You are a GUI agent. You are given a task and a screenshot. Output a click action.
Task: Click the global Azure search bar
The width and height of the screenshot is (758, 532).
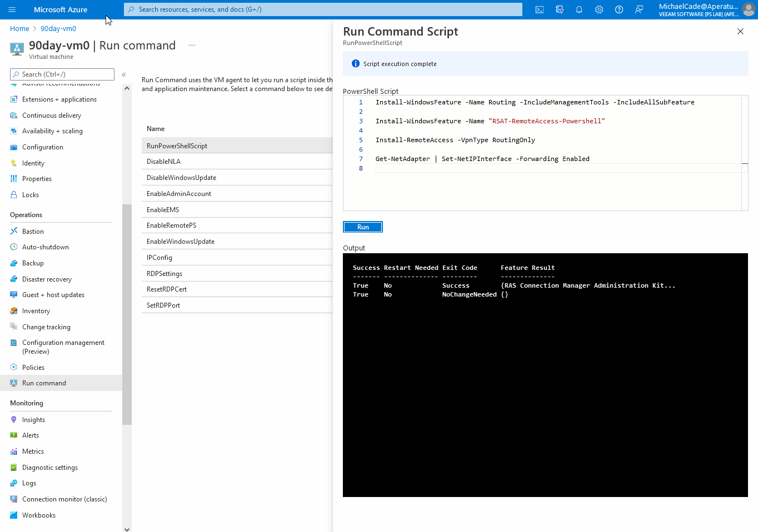(x=322, y=9)
